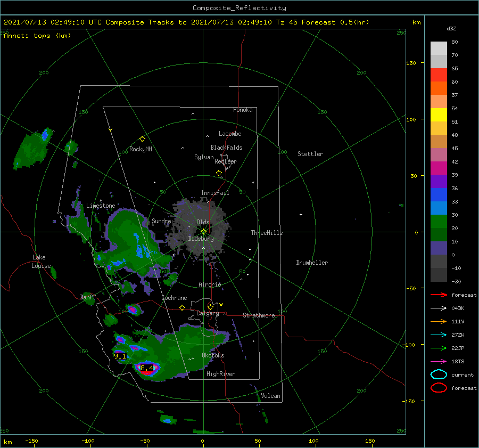Click the Blackfalds town label
Screen dimensions: 479x448
226,148
